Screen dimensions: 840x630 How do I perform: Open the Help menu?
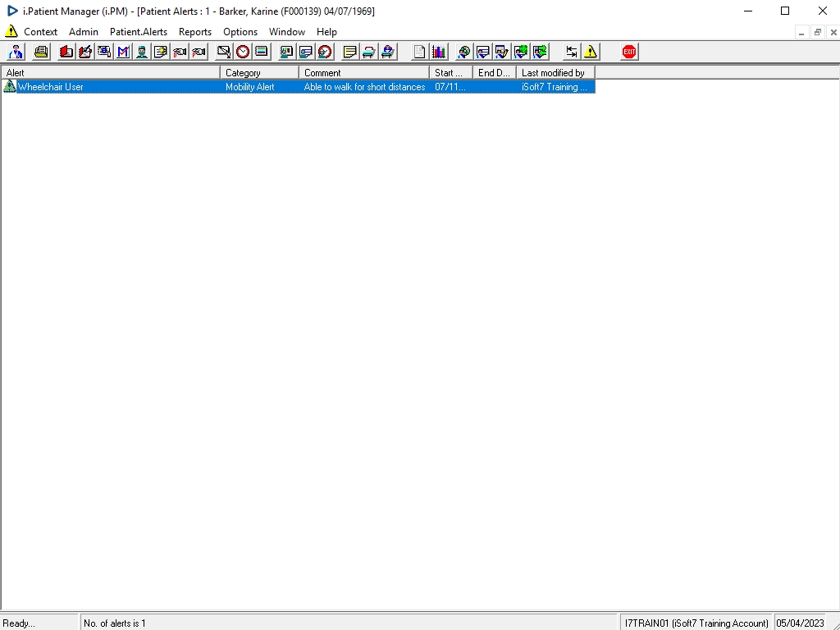click(x=326, y=32)
